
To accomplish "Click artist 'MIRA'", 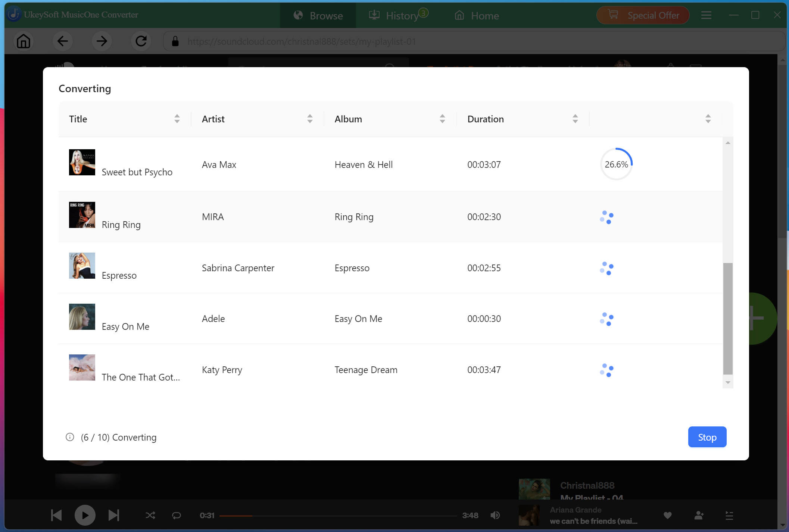I will pos(213,217).
